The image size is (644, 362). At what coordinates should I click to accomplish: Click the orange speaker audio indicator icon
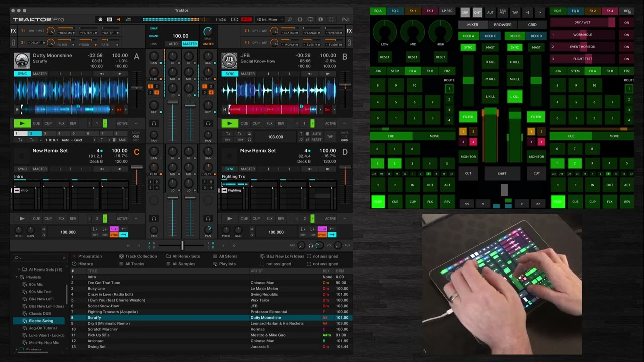[x=119, y=20]
